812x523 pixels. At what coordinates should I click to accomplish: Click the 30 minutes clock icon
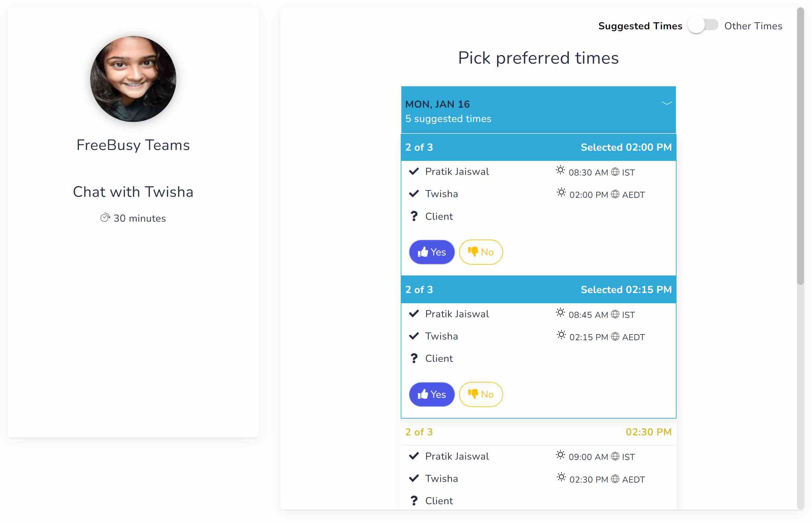click(x=105, y=218)
